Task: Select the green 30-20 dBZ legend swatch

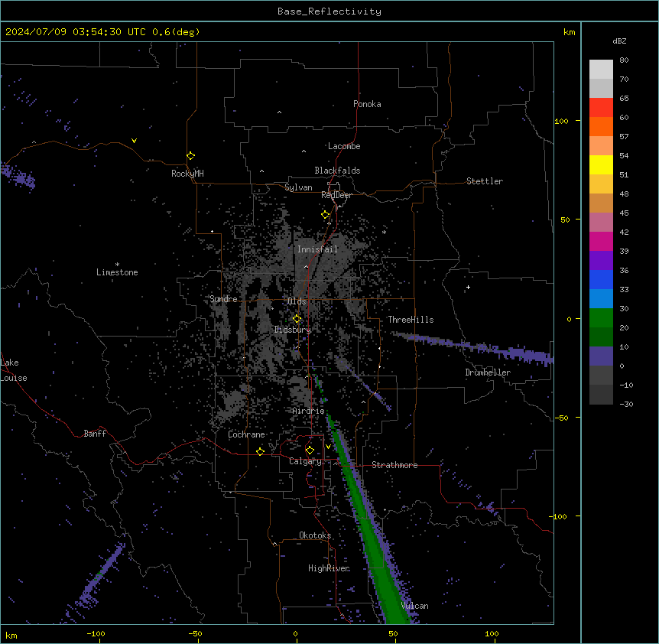Action: tap(601, 318)
